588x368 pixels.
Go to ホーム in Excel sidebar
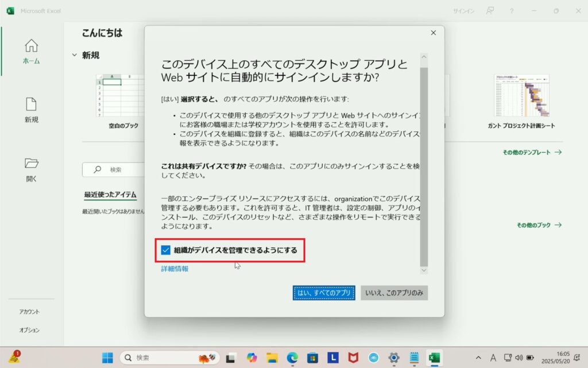(31, 52)
